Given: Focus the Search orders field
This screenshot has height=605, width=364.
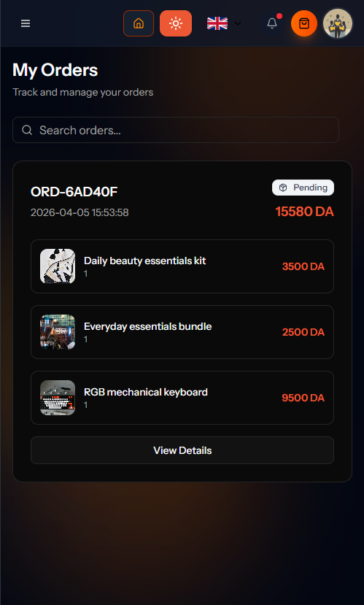Looking at the screenshot, I should [176, 130].
